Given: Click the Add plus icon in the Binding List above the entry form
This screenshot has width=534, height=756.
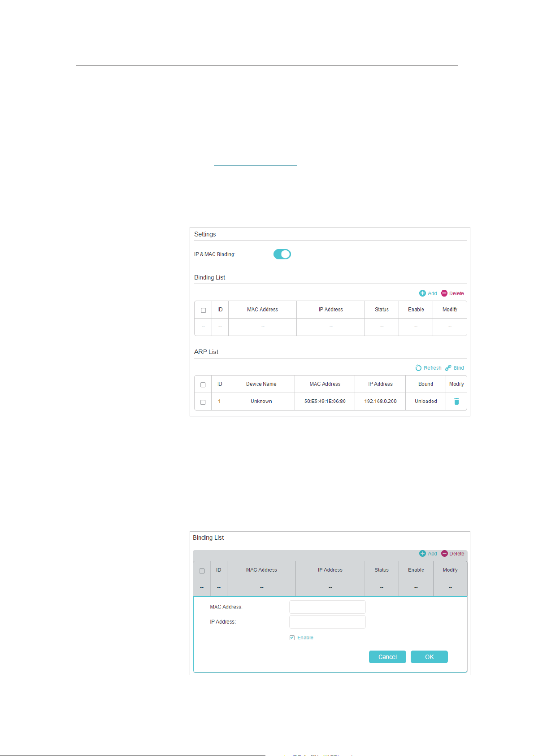Looking at the screenshot, I should pos(422,554).
